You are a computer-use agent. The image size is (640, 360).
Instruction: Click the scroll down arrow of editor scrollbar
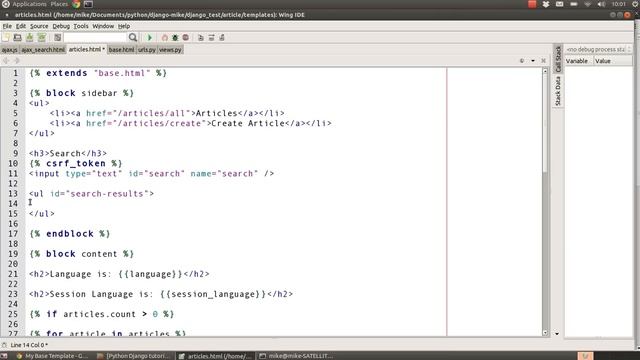pyautogui.click(x=545, y=333)
